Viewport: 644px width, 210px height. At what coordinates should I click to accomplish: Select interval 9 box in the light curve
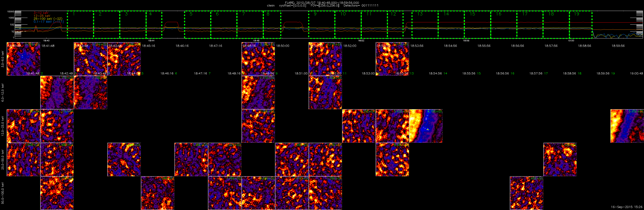point(322,25)
